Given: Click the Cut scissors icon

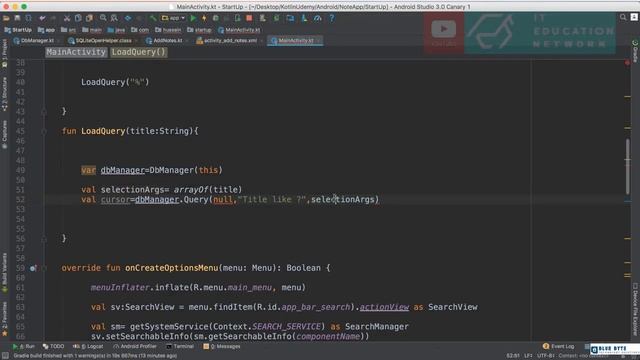Looking at the screenshot, I should tap(67, 18).
